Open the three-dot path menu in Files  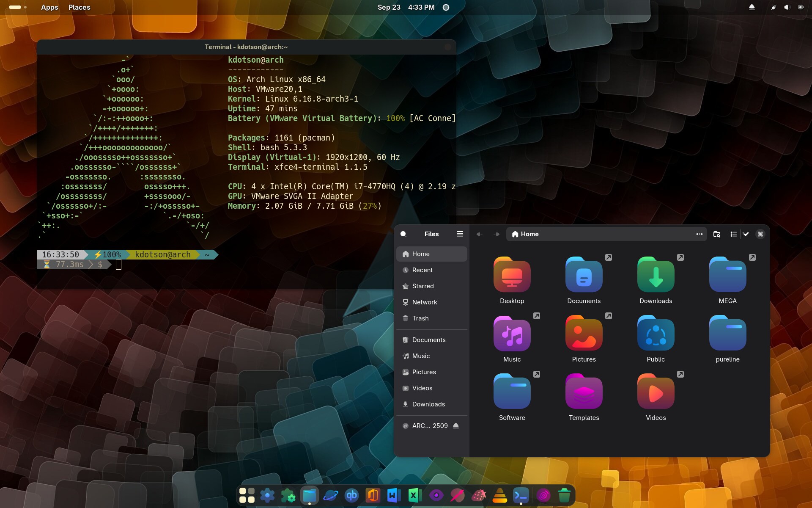point(699,234)
